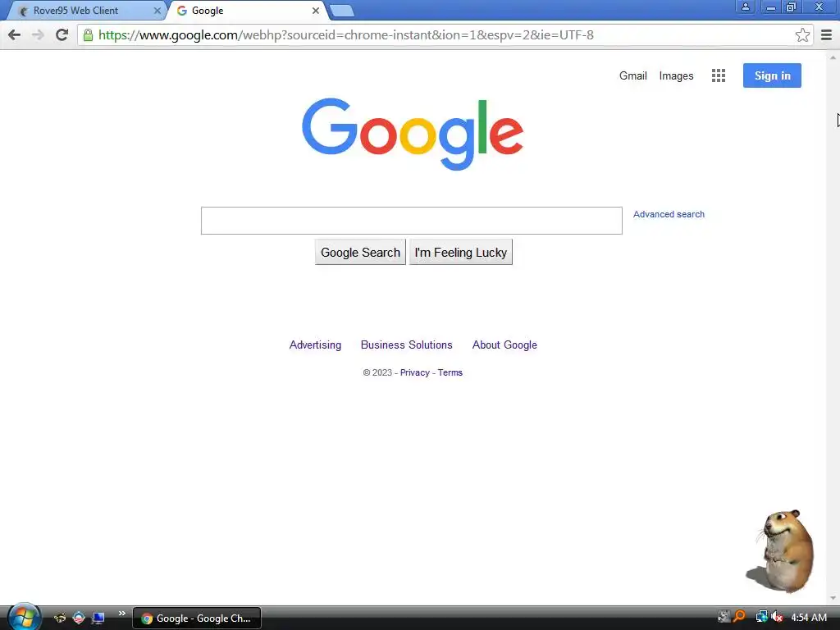
Task: Click the orange magnifier tray icon
Action: coord(740,617)
